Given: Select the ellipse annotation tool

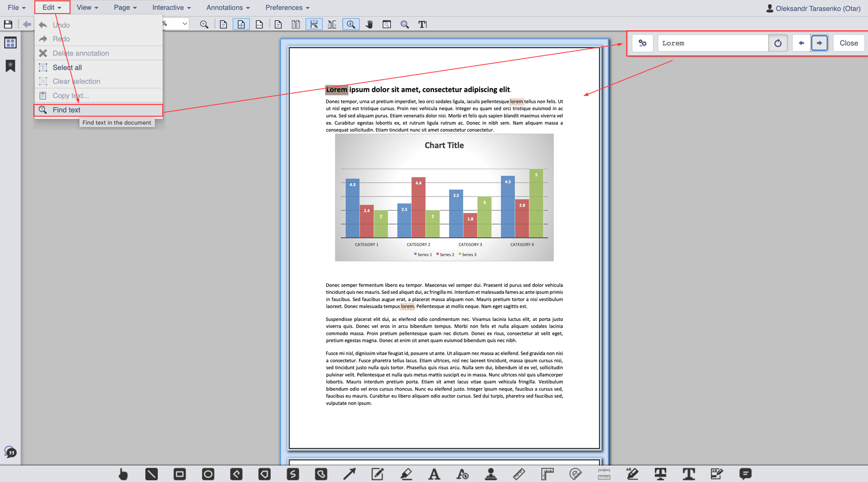Looking at the screenshot, I should click(208, 474).
